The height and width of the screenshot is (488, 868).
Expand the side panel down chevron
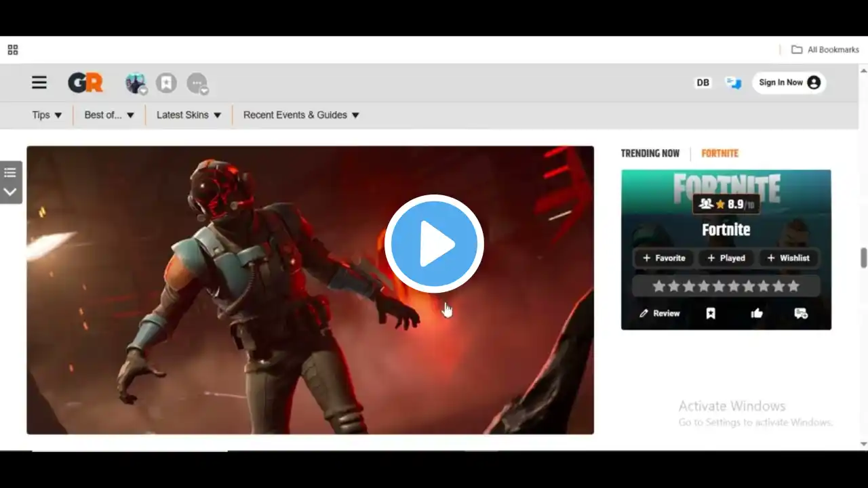click(x=10, y=192)
